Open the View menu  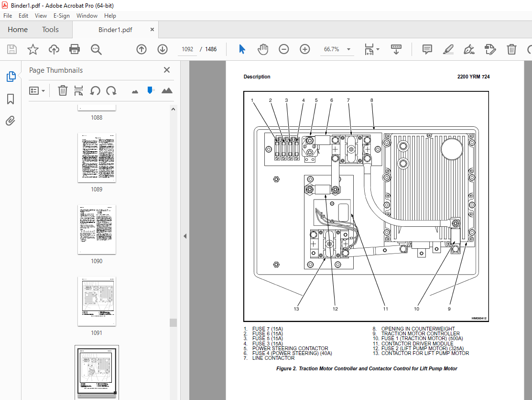(x=41, y=16)
